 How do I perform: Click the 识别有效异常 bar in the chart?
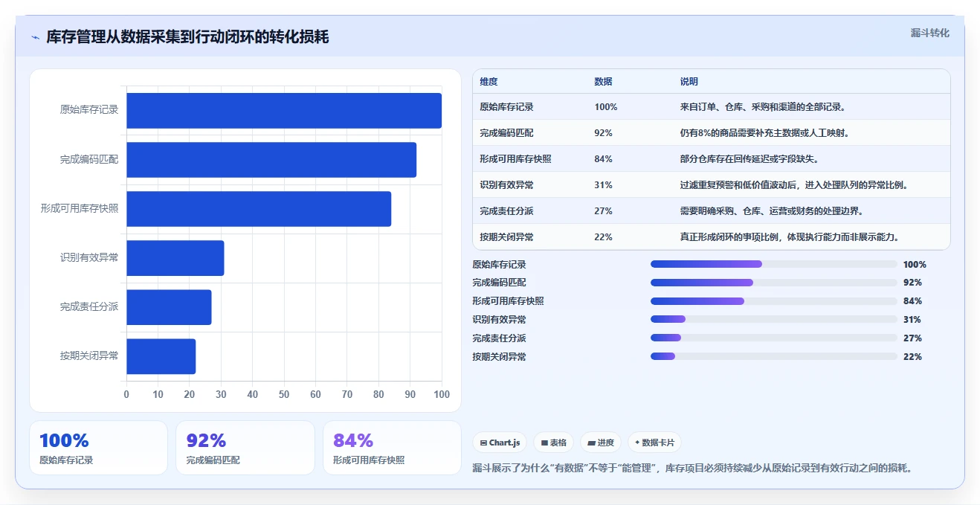pos(175,258)
